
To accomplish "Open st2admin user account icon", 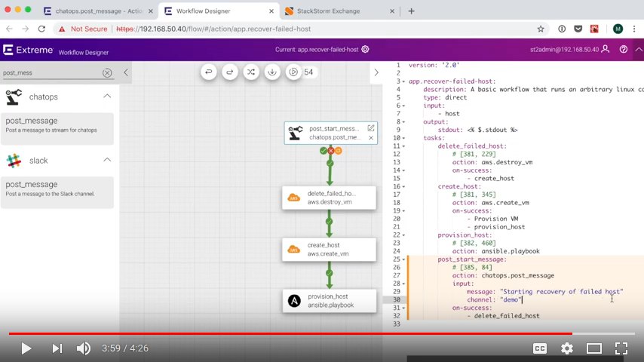I will pos(606,49).
